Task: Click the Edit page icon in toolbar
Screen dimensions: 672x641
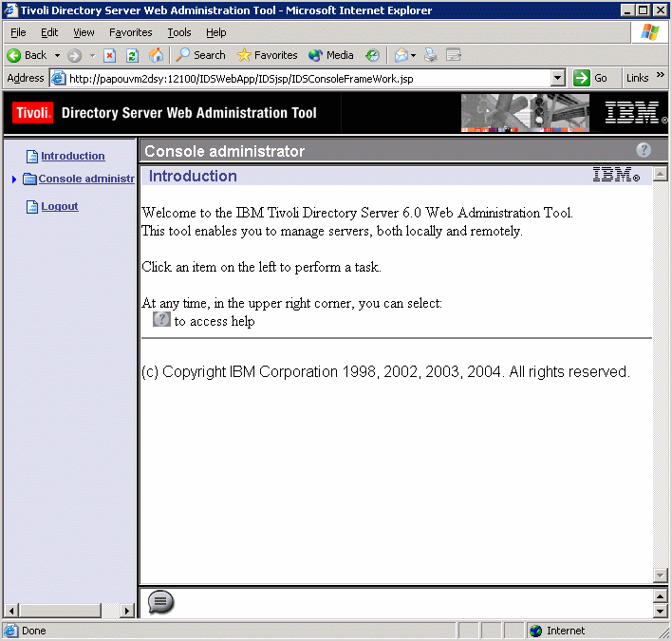Action: point(454,55)
